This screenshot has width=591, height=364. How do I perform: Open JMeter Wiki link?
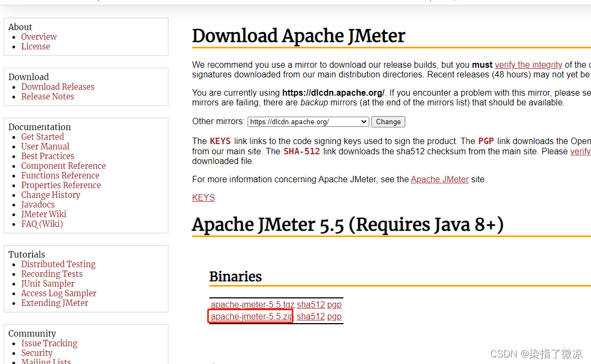click(x=44, y=215)
